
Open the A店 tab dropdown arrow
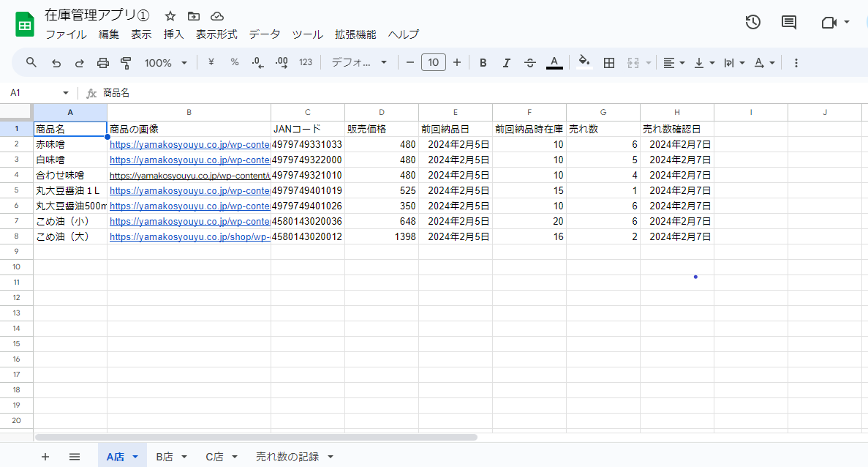[135, 457]
